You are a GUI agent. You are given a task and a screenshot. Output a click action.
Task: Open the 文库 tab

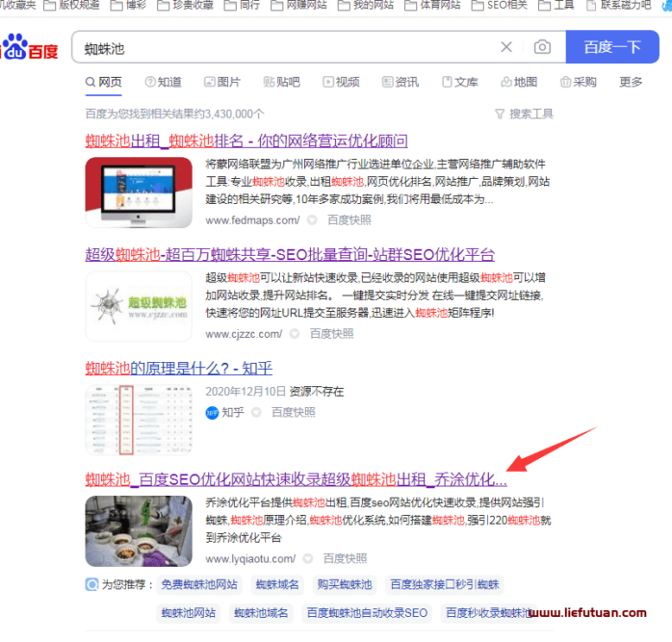pyautogui.click(x=460, y=82)
